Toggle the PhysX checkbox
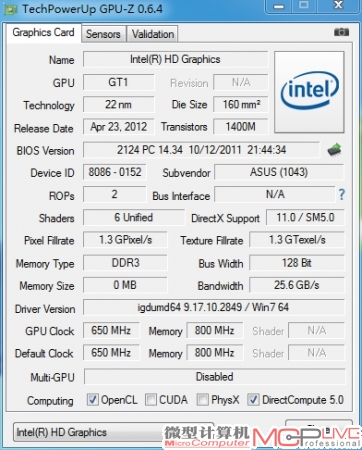The width and height of the screenshot is (362, 450). point(202,400)
